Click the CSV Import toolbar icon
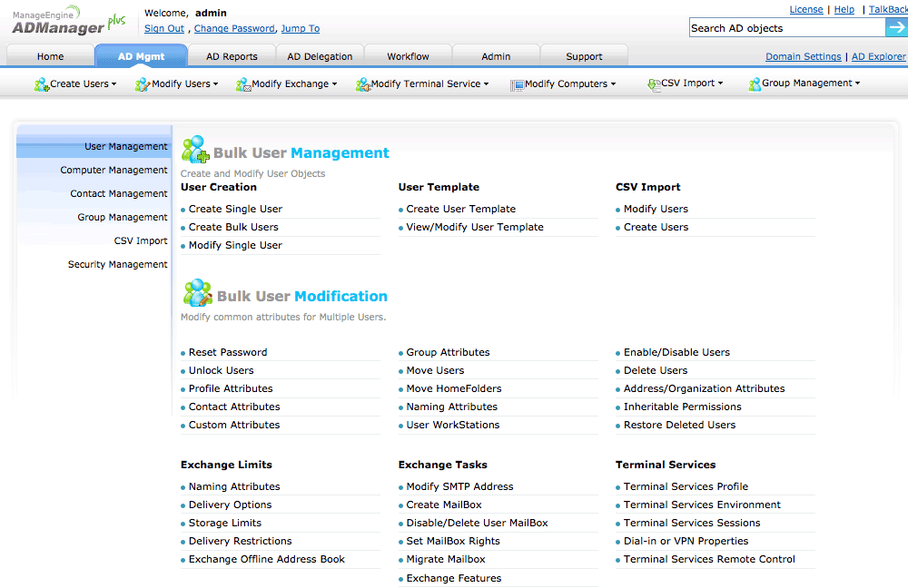 (654, 84)
